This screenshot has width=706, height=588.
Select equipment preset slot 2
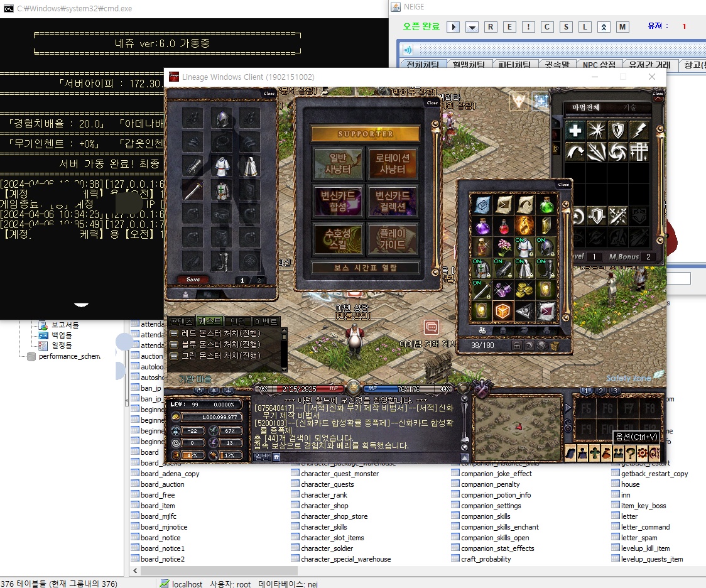258,280
